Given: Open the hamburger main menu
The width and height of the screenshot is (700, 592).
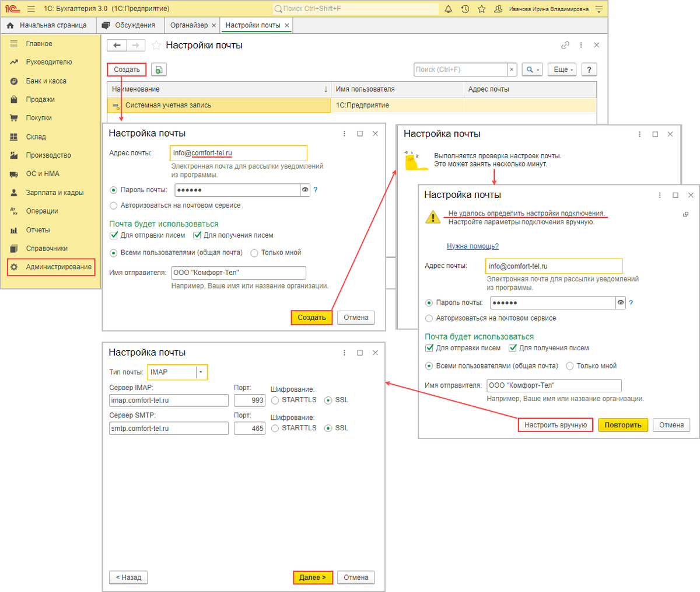Looking at the screenshot, I should coord(31,9).
